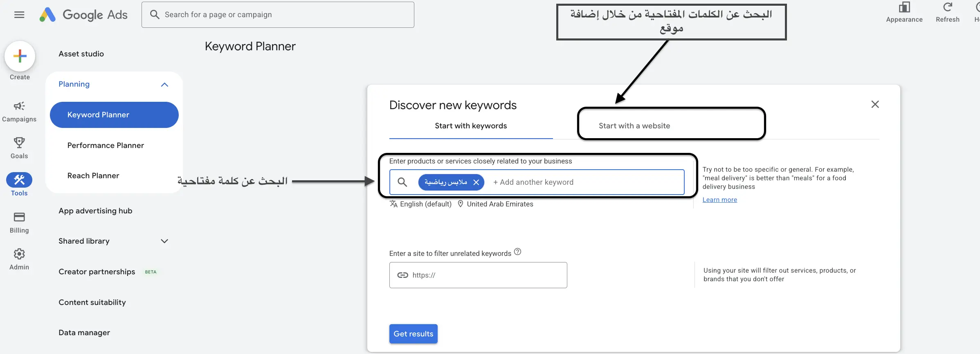Open the Campaigns section

tap(19, 112)
